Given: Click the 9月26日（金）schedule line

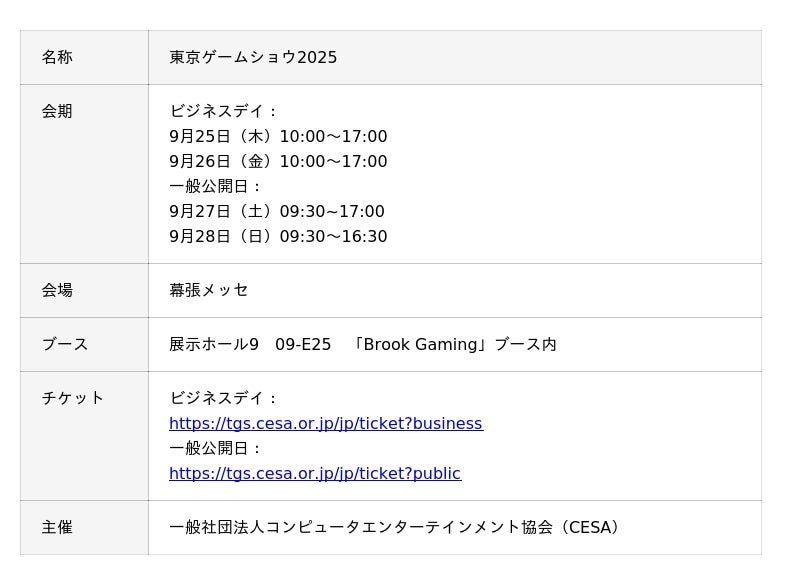Looking at the screenshot, I should tap(278, 161).
